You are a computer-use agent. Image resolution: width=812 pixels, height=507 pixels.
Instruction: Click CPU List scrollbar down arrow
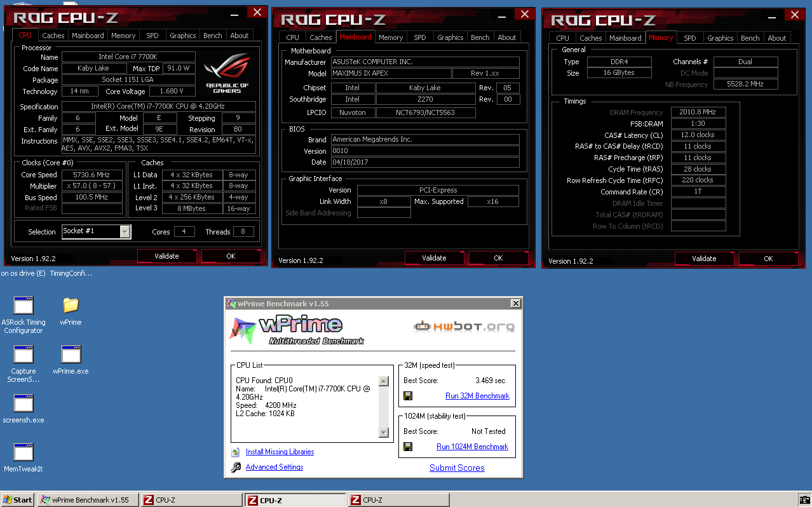(383, 433)
